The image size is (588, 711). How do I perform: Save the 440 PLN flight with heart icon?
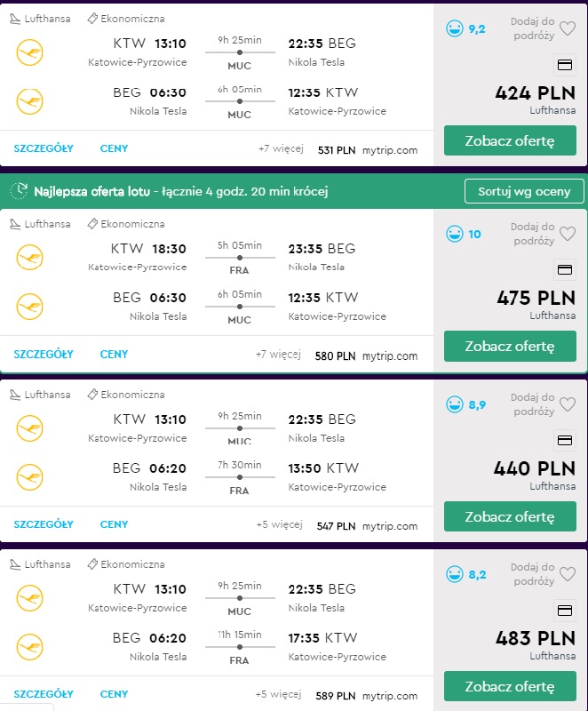coord(568,404)
